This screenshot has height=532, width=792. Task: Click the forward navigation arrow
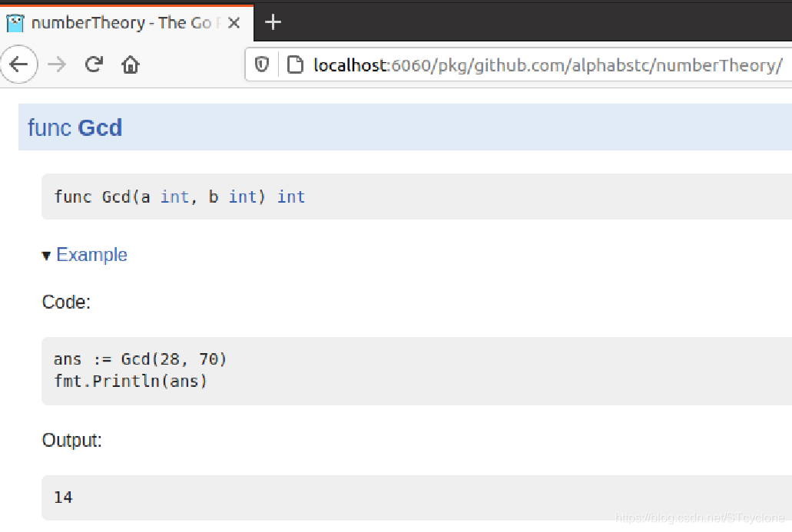coord(57,64)
